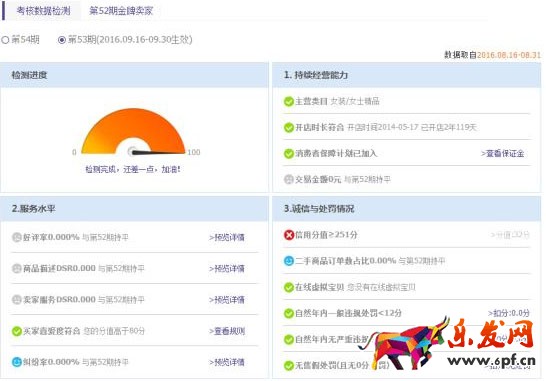The height and width of the screenshot is (381, 546).
Task: Click the green check beside 消费者保障计划已加入
Action: [289, 153]
